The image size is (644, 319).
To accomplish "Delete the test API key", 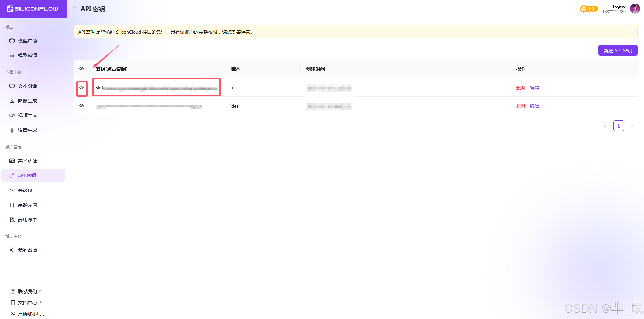I will click(x=521, y=88).
